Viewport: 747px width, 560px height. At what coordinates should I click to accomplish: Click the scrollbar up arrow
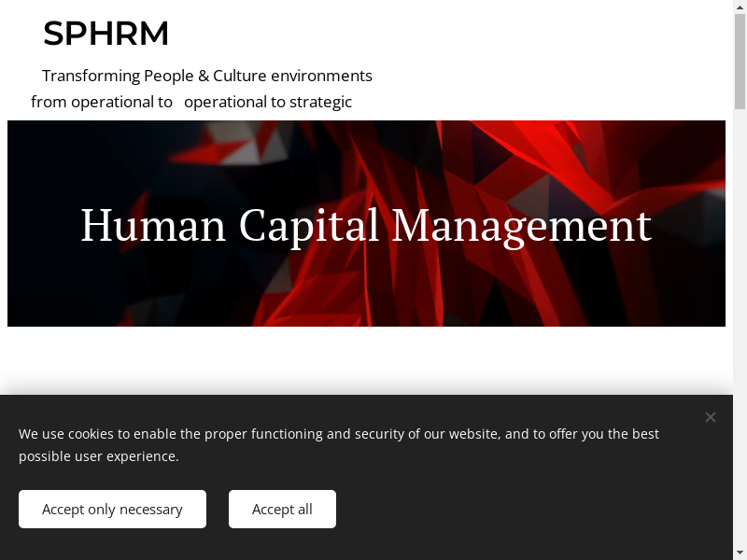740,7
